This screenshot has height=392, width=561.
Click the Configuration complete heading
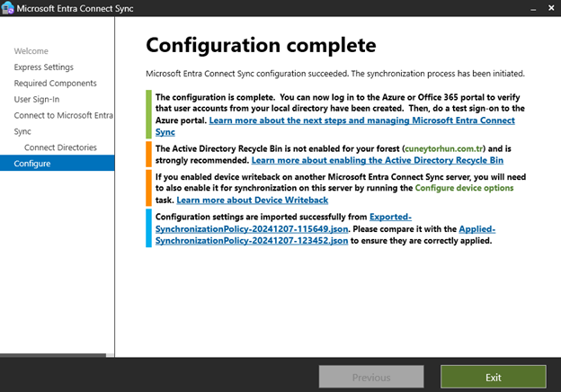click(x=261, y=45)
